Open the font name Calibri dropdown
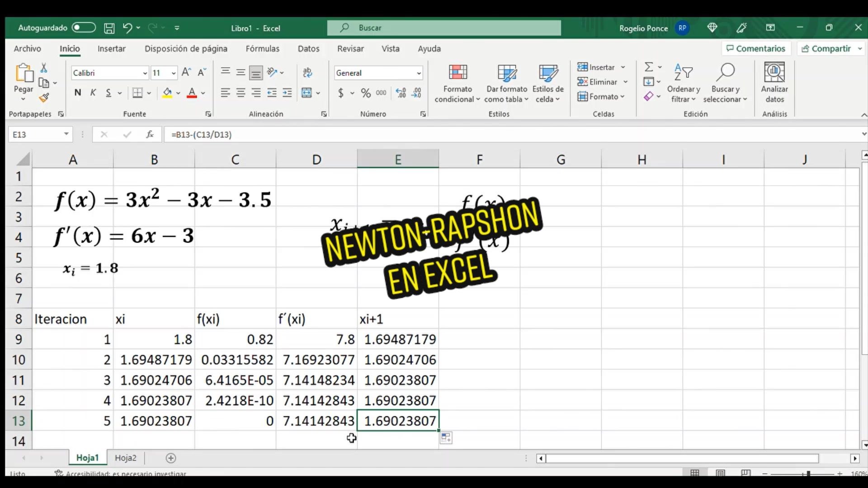Viewport: 868px width, 488px height. 145,73
